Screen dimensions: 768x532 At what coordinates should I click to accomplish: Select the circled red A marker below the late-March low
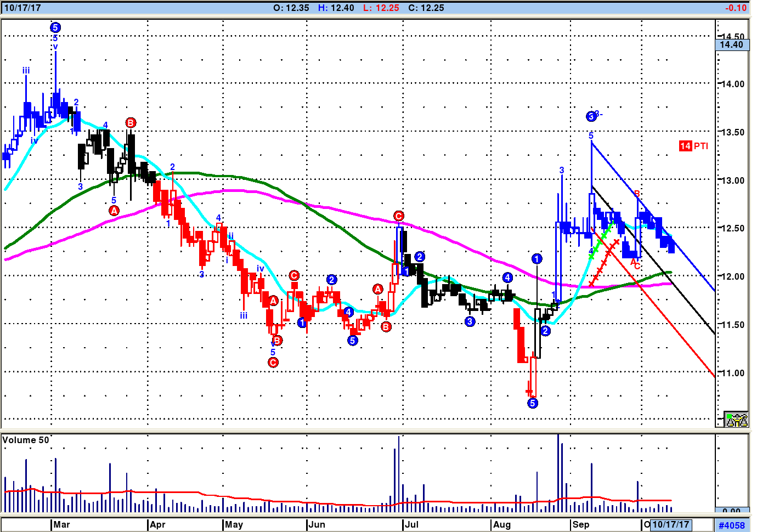[x=114, y=211]
